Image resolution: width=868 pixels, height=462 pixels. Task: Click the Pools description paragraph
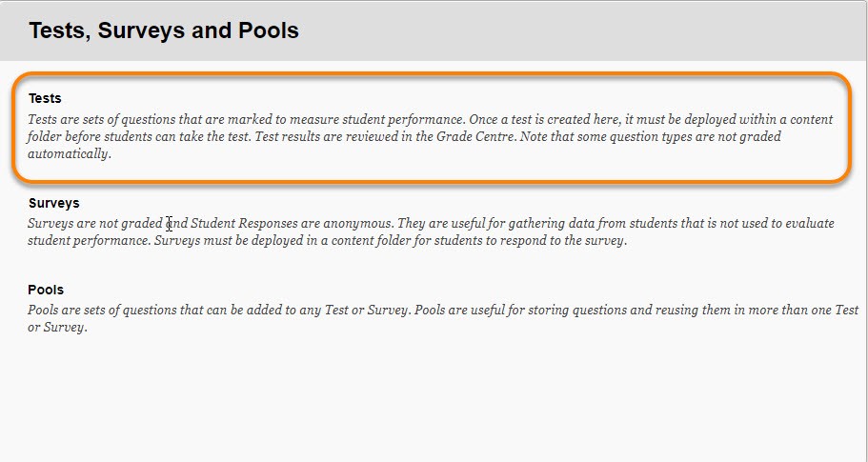(443, 319)
